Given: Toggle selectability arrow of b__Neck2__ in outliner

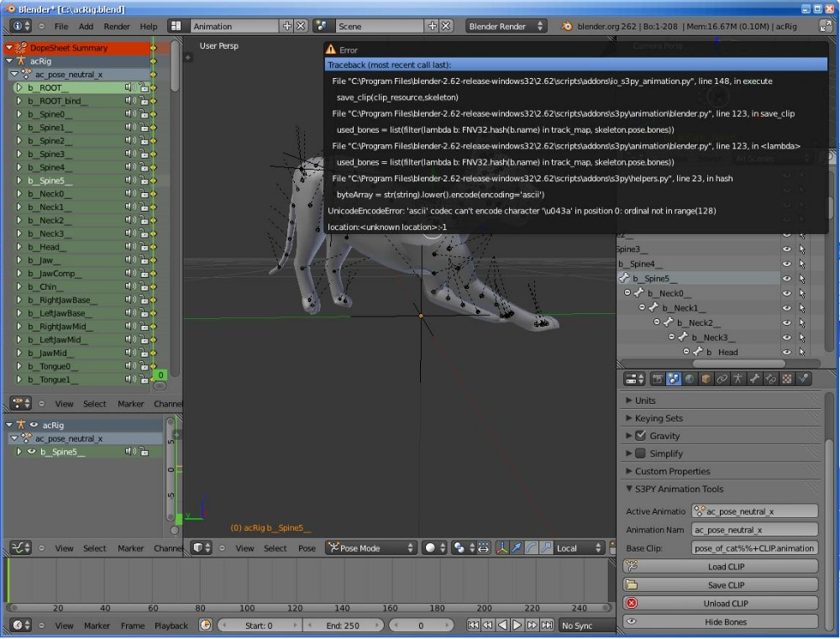Looking at the screenshot, I should [802, 322].
